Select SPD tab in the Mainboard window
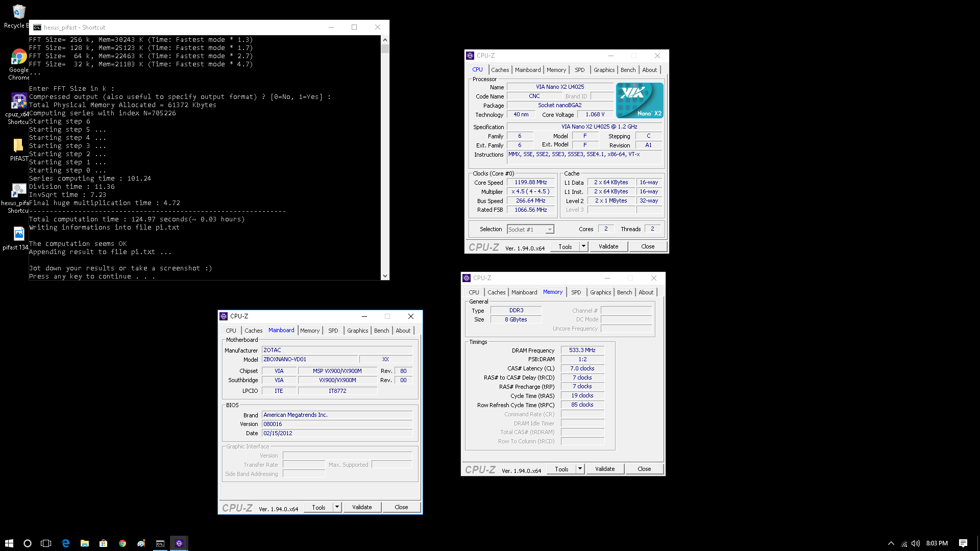 click(x=333, y=331)
